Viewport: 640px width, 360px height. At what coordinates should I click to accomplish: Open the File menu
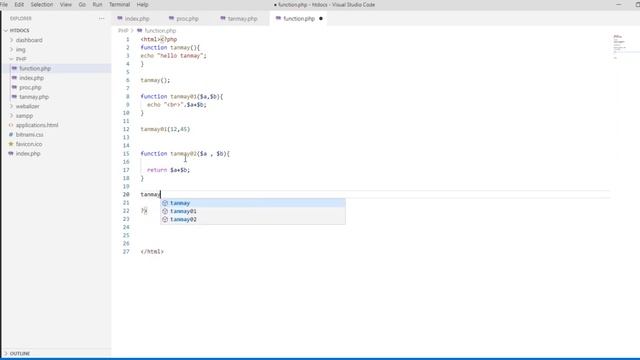point(4,4)
